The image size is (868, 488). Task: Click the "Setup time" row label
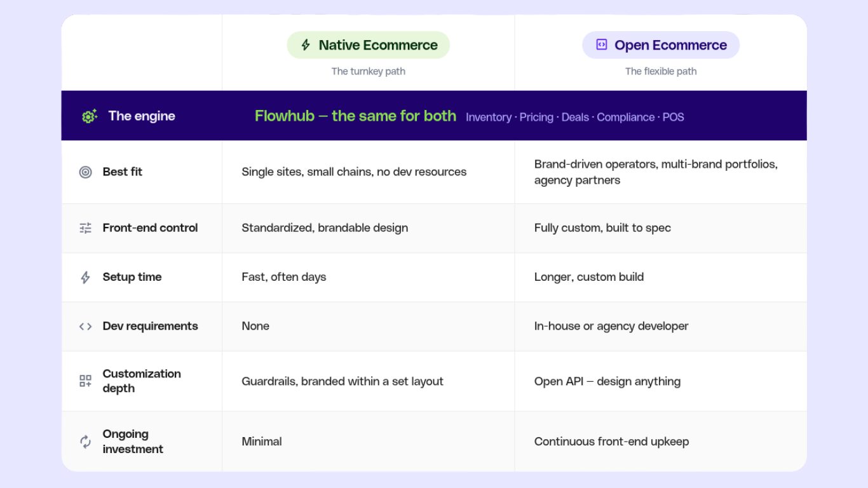click(132, 277)
